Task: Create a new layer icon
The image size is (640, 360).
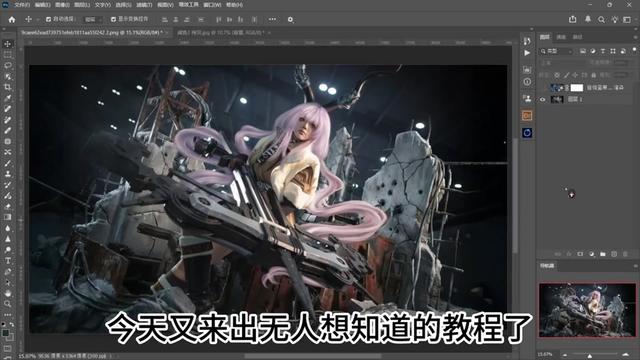Action: point(614,254)
